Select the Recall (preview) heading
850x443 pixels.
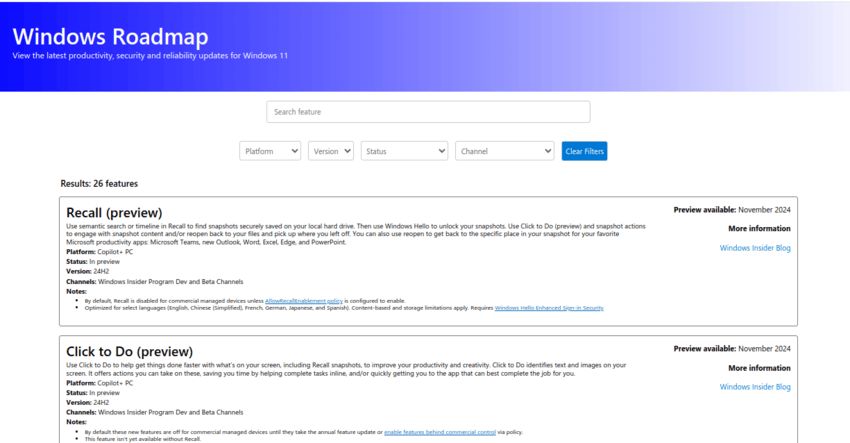[x=114, y=213]
